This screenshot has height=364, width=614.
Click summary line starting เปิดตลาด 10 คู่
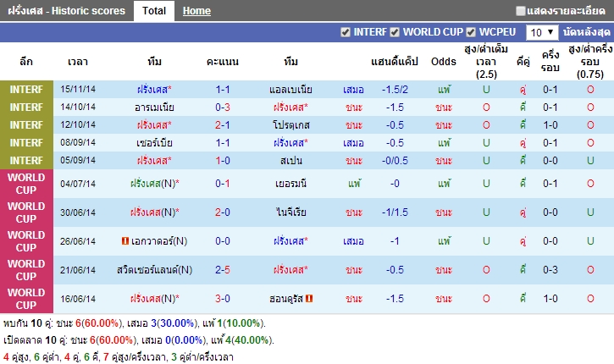138,340
